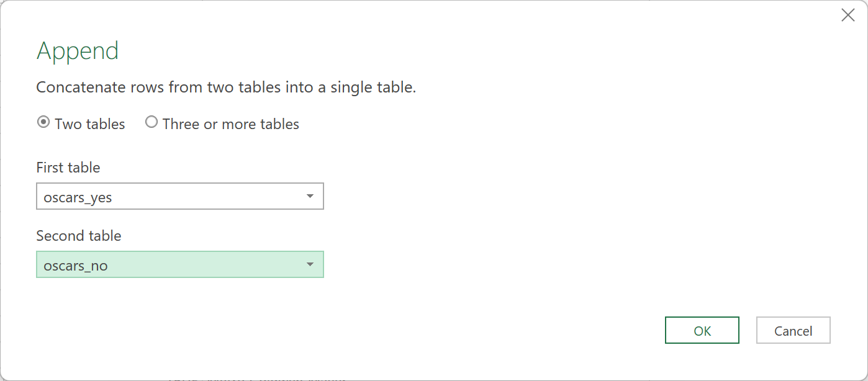Confirm append with the OK button
868x381 pixels.
coord(702,331)
